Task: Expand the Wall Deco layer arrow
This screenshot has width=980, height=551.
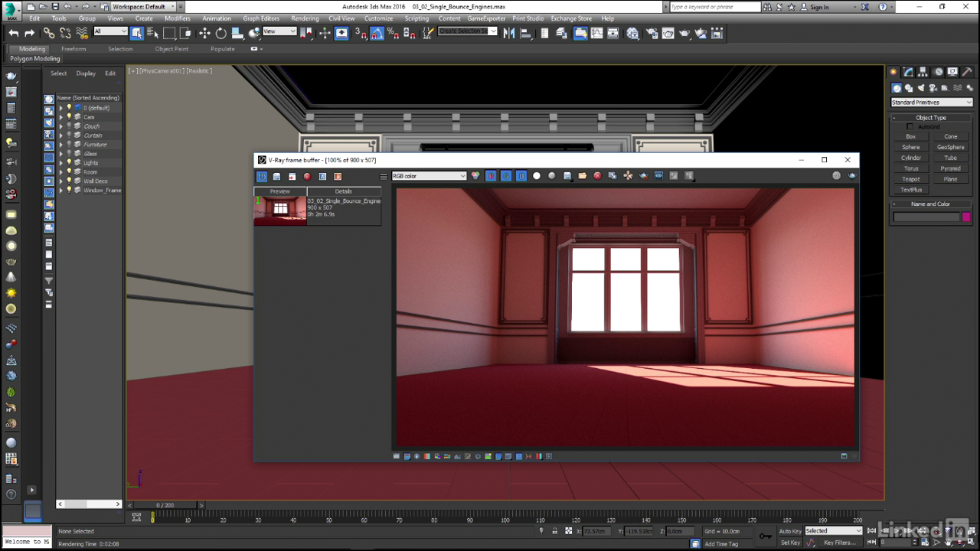Action: point(61,181)
